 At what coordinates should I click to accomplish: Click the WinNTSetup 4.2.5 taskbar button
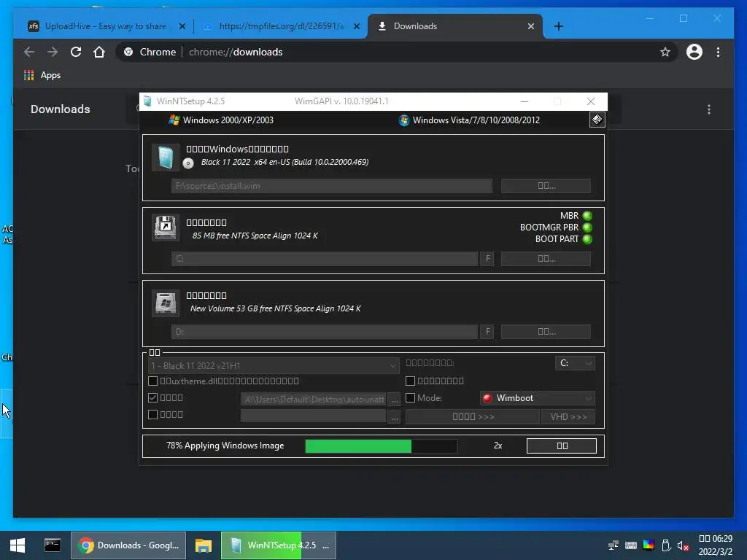(x=279, y=545)
